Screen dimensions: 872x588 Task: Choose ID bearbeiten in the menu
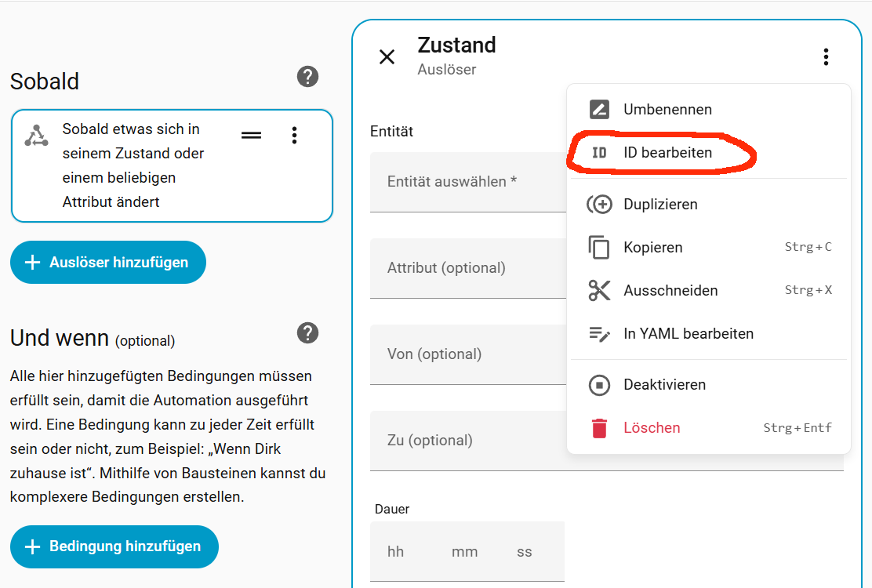667,153
